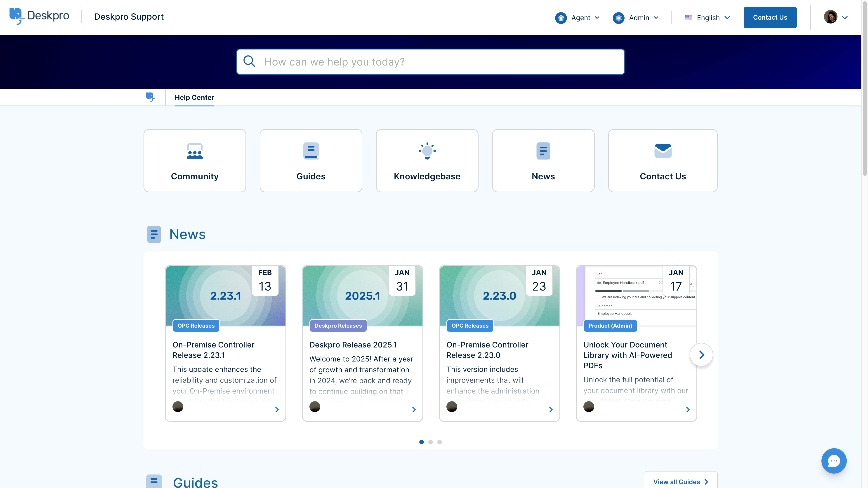The height and width of the screenshot is (488, 868).
Task: Click View all Guides link
Action: pyautogui.click(x=680, y=482)
